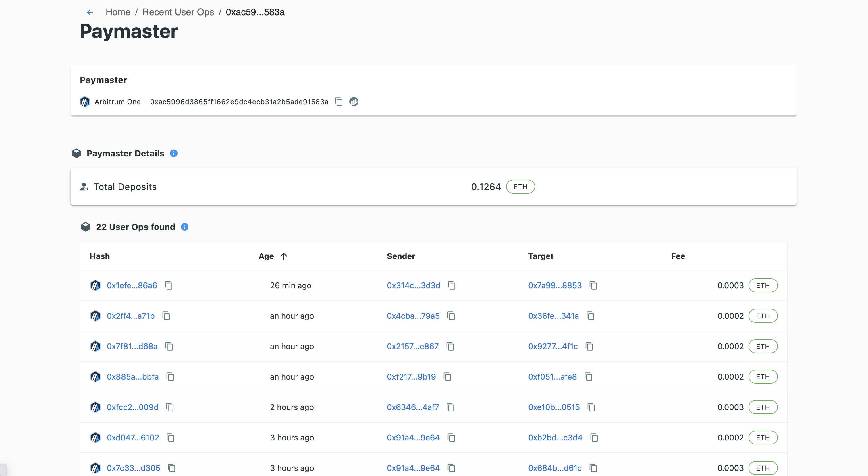Show info tooltip for Paymaster Details
The height and width of the screenshot is (476, 868).
tap(174, 154)
